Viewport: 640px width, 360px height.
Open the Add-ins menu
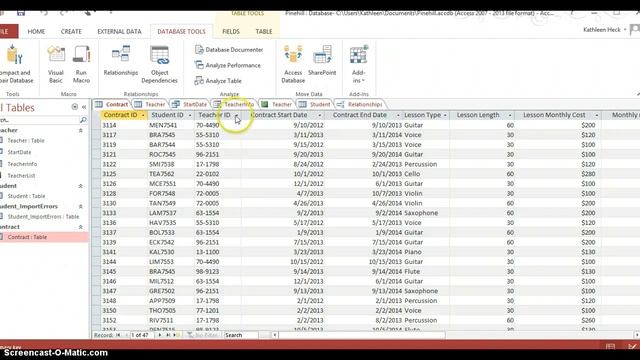coord(359,64)
